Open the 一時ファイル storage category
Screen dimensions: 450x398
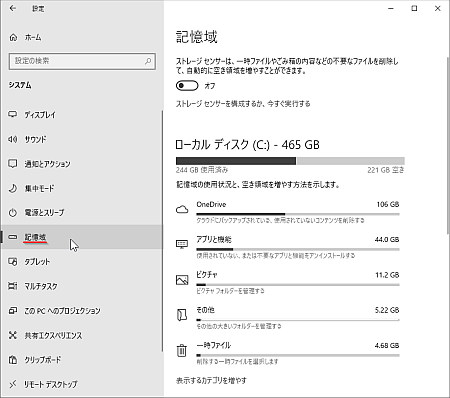click(287, 353)
